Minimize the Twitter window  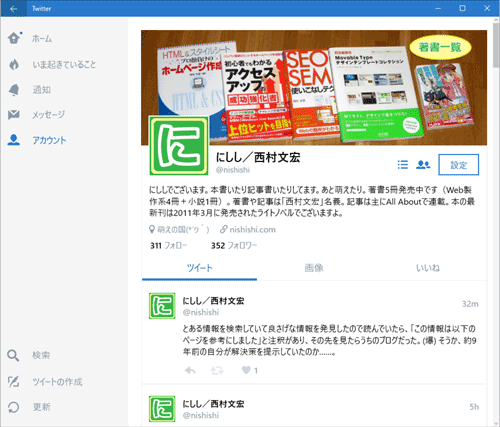click(x=438, y=9)
